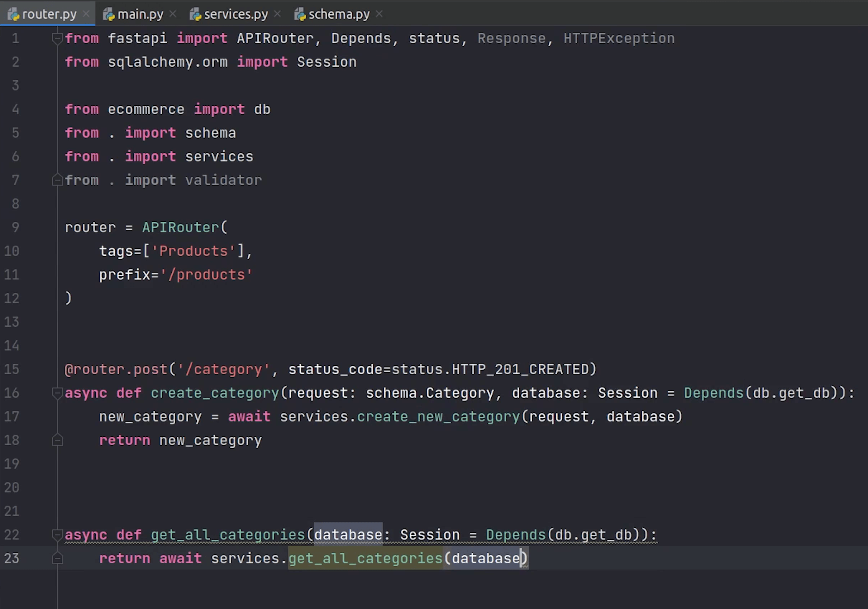Close the main.py tab

[173, 14]
